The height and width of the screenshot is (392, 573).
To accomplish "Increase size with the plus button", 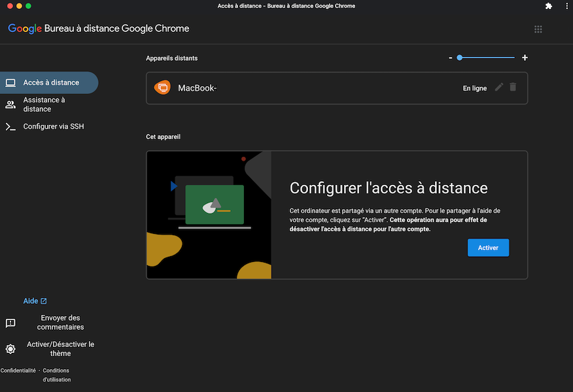I will tap(525, 57).
